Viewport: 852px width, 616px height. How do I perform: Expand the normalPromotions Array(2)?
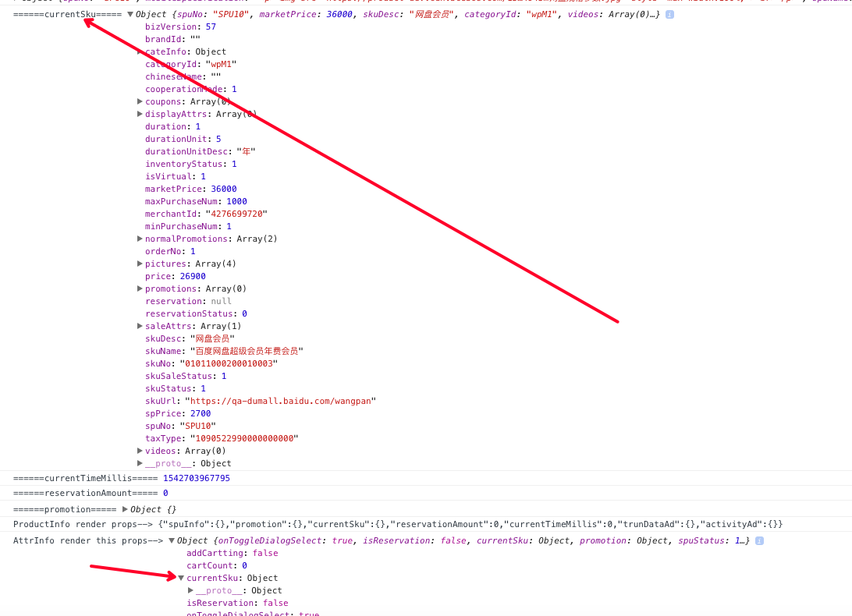(140, 239)
